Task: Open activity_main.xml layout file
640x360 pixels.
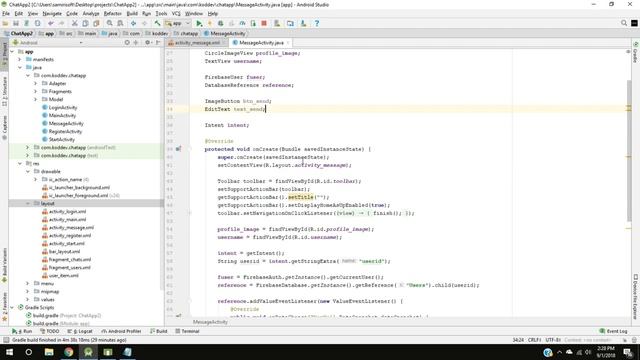Action: [x=67, y=219]
